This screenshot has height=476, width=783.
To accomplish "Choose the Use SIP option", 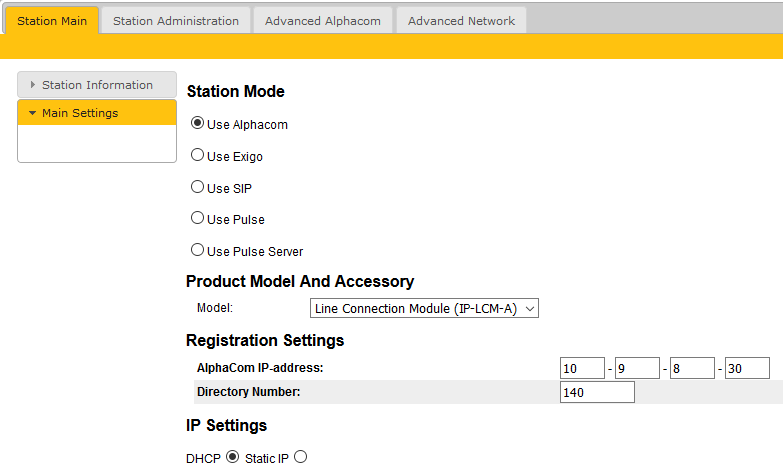I will (198, 187).
